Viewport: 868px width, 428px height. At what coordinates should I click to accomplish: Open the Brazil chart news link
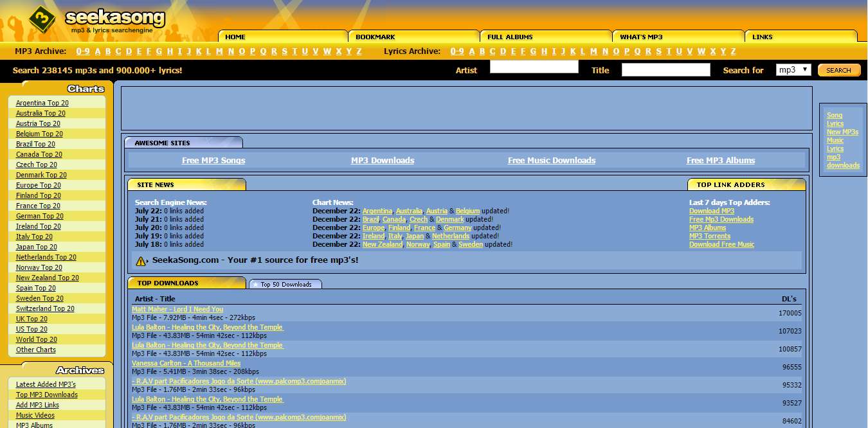pyautogui.click(x=371, y=219)
